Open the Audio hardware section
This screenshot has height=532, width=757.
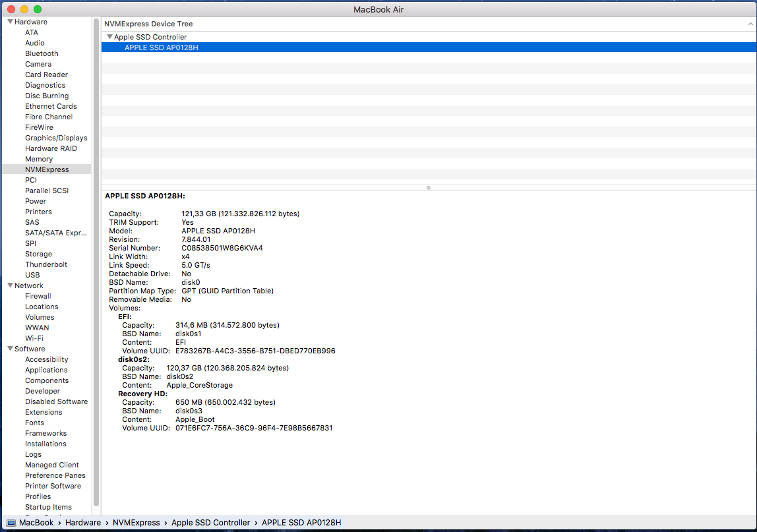click(35, 43)
